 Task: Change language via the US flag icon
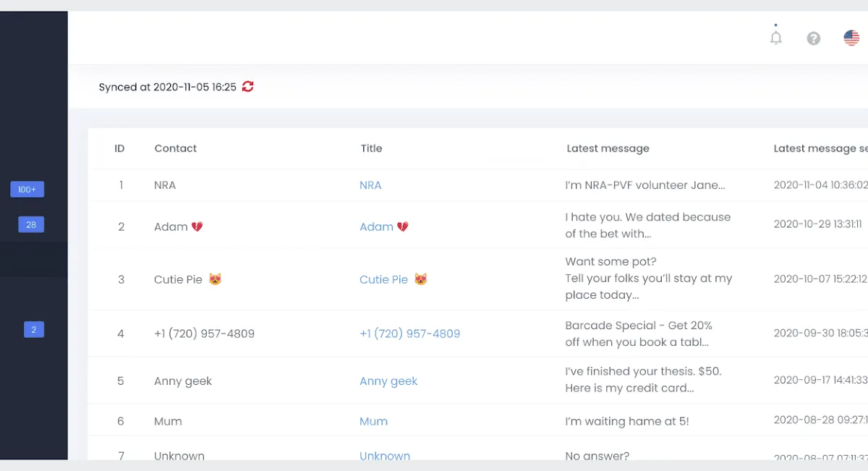tap(851, 38)
